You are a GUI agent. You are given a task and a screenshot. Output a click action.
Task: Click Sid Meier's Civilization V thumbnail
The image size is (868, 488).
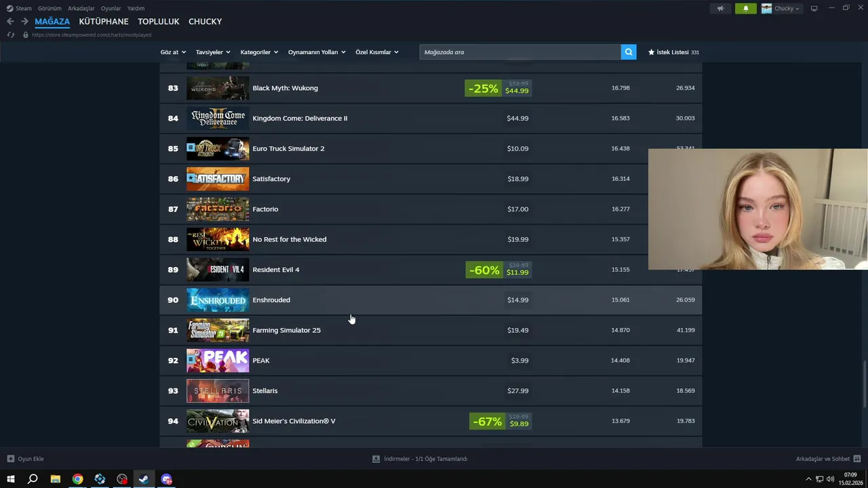point(218,421)
